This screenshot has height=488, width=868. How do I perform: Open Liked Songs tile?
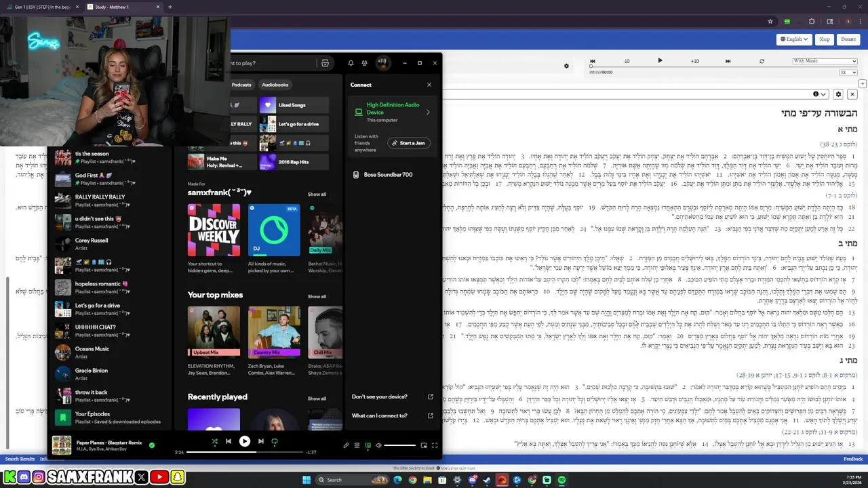294,105
